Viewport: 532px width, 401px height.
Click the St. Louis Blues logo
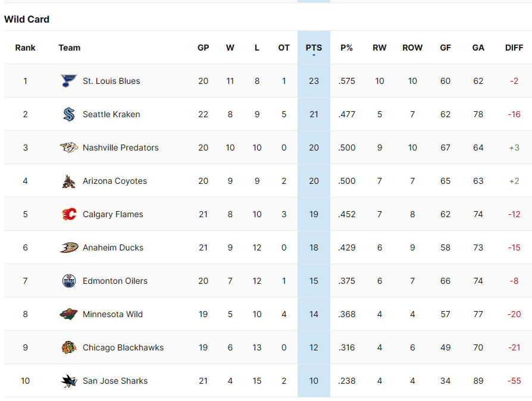click(x=69, y=81)
